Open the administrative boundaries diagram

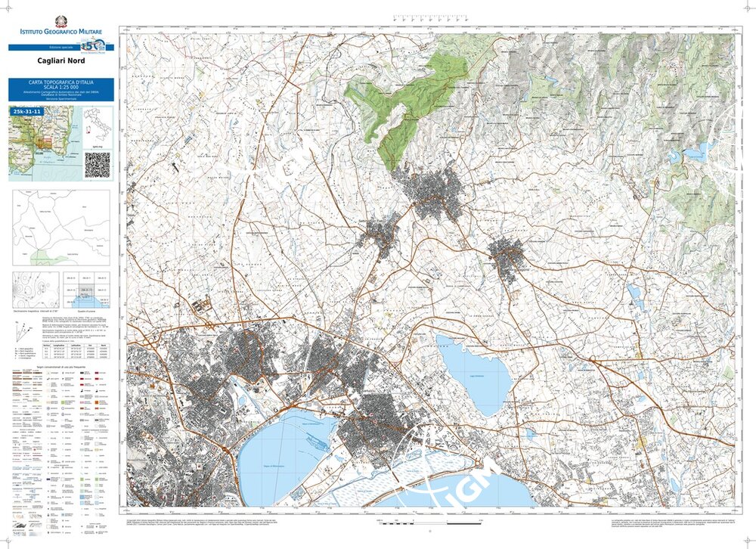[x=61, y=225]
